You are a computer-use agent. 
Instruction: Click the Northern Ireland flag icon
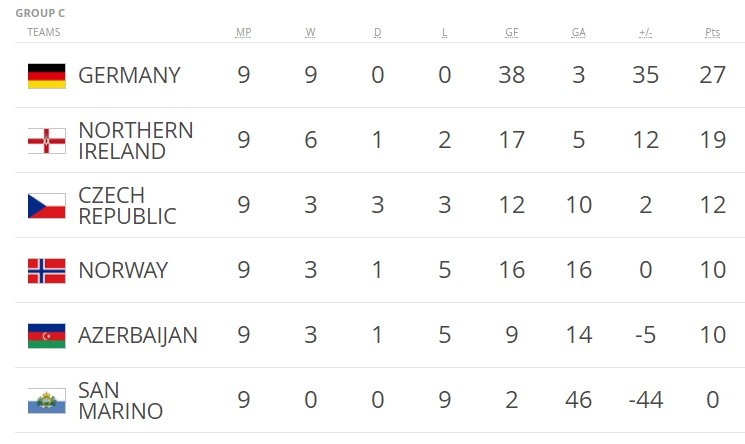(46, 141)
